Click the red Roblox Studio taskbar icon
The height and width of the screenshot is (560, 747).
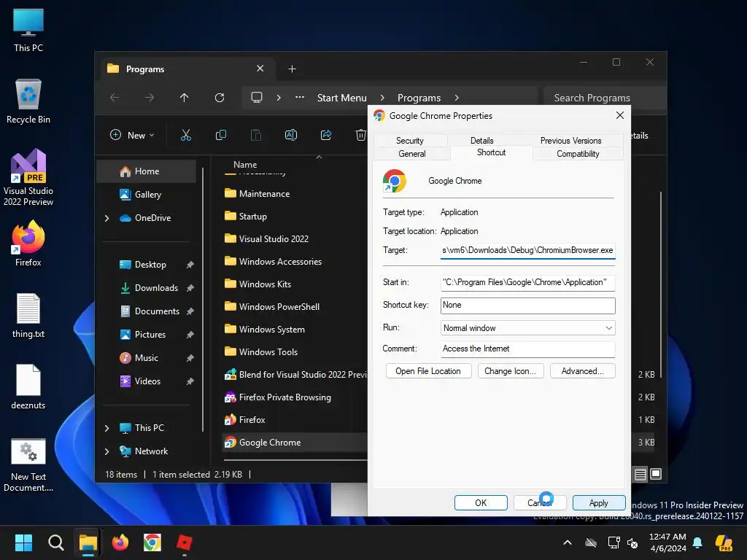tap(185, 542)
